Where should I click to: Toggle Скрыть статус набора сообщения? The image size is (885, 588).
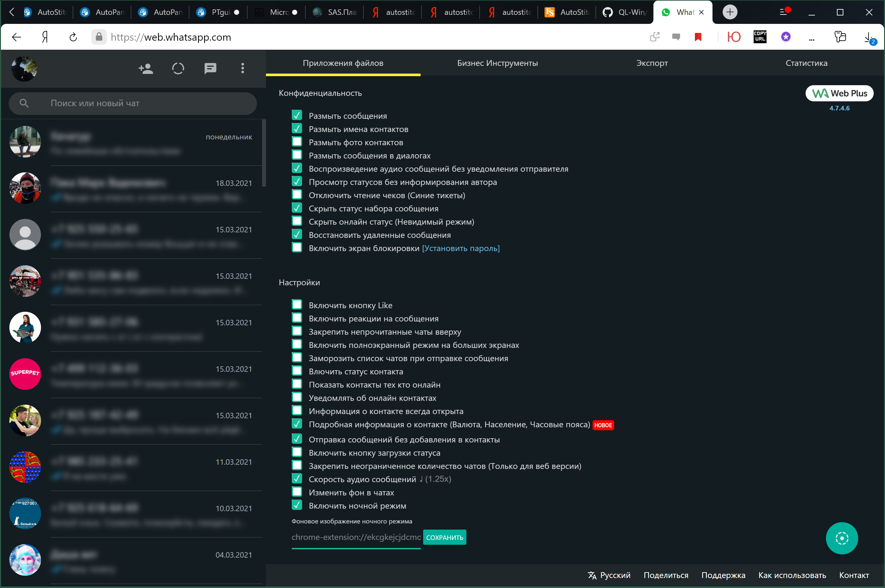(x=297, y=208)
